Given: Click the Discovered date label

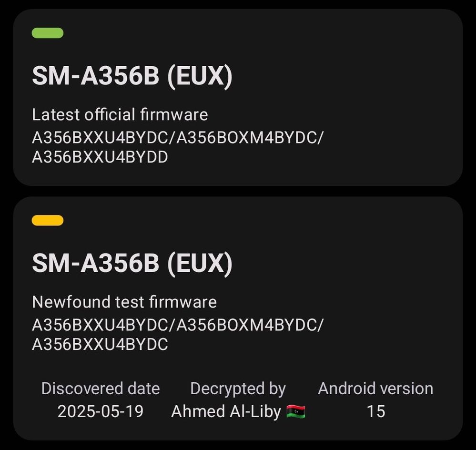Looking at the screenshot, I should point(101,389).
